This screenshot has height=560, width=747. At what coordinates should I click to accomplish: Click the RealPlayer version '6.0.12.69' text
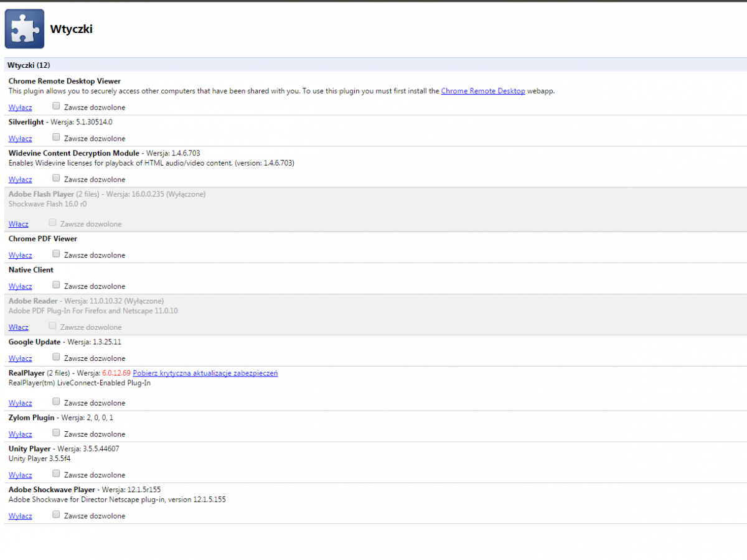coord(116,373)
